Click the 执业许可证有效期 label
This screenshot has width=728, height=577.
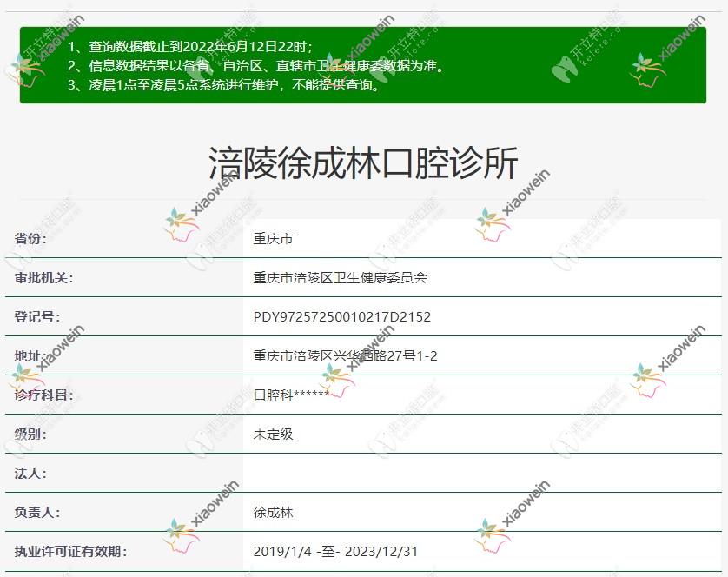click(x=70, y=552)
